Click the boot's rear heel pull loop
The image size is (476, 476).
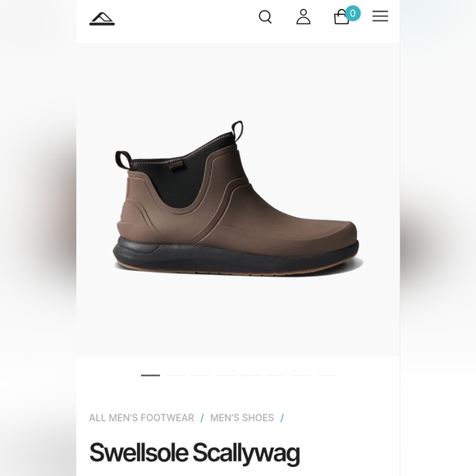122,160
